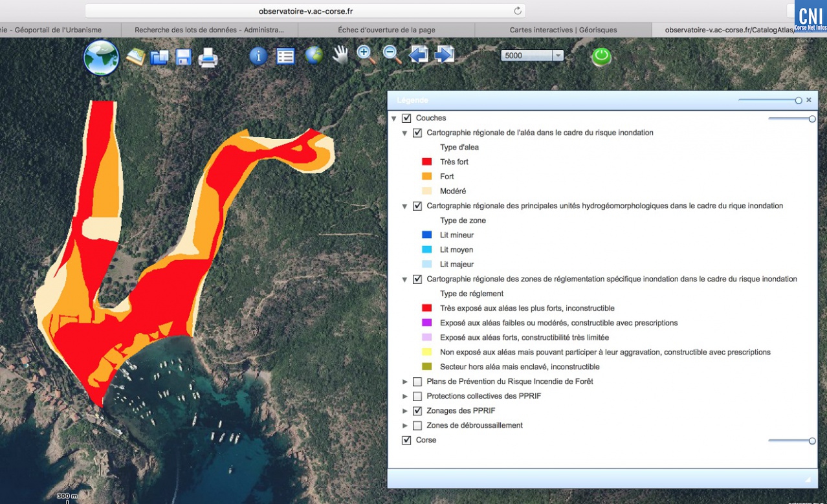This screenshot has height=504, width=827.
Task: Close the Légende panel
Action: 808,100
